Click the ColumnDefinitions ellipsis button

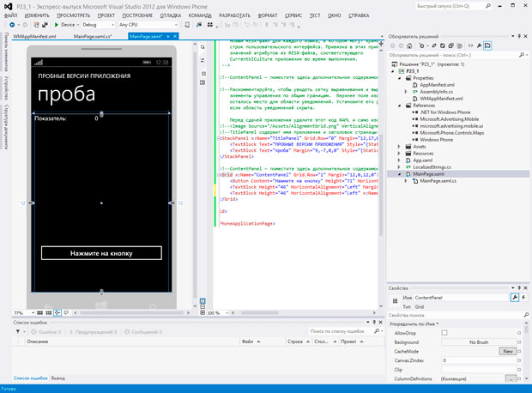[511, 378]
